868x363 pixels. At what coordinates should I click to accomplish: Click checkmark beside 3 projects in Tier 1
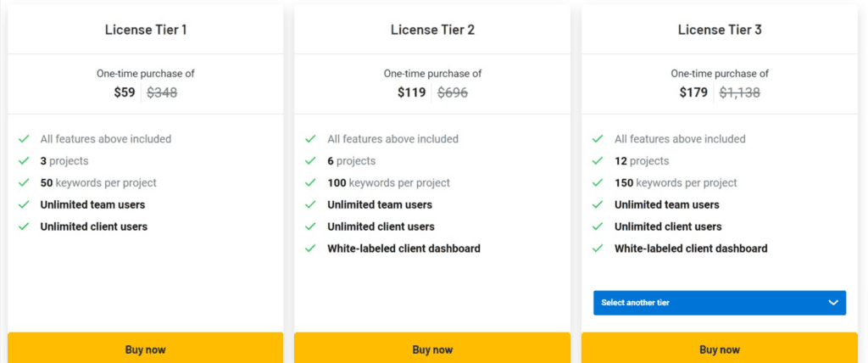[x=24, y=160]
